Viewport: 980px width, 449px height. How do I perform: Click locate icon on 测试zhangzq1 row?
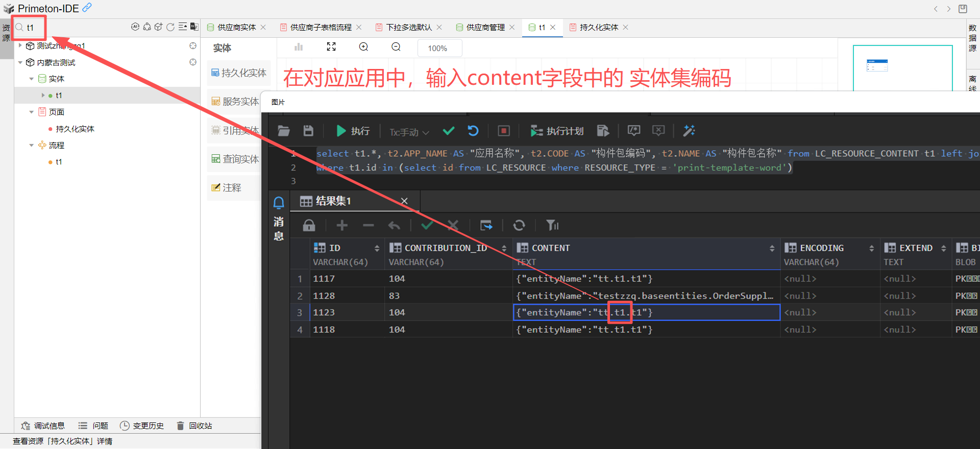[x=193, y=45]
